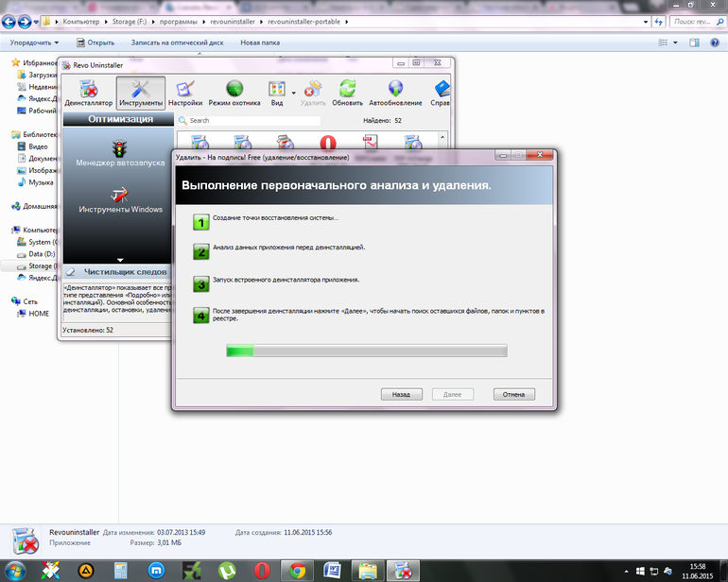
Task: Click the uninstall progress bar
Action: (x=367, y=351)
